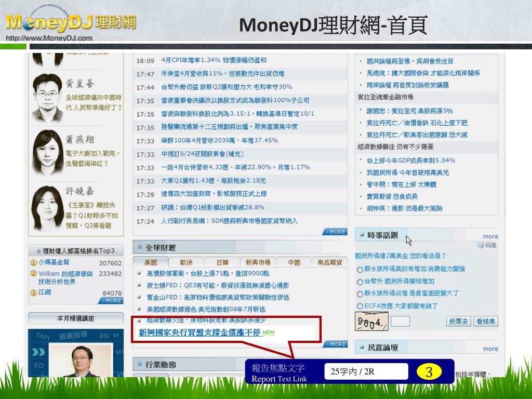Screen dimensions: 532x399
Task: Open news 雷凌與聯發科換股比例為3.15:1
Action: (237, 114)
